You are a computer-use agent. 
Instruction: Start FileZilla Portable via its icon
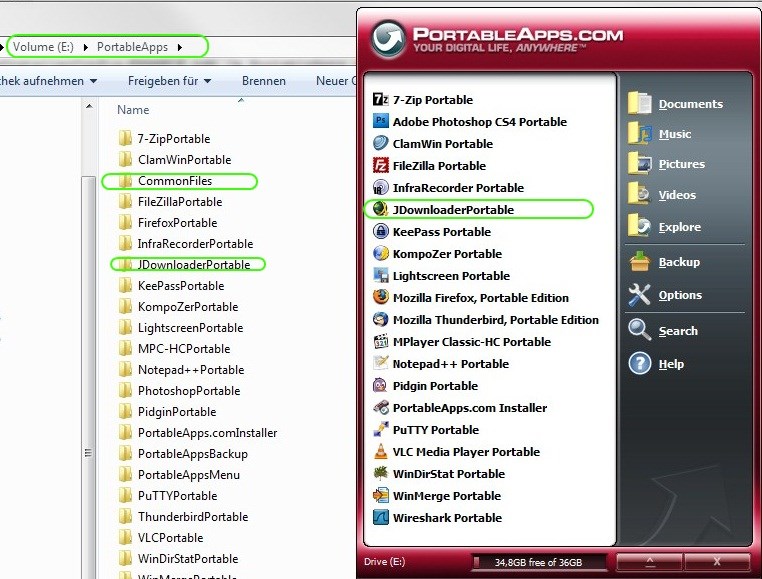[381, 165]
